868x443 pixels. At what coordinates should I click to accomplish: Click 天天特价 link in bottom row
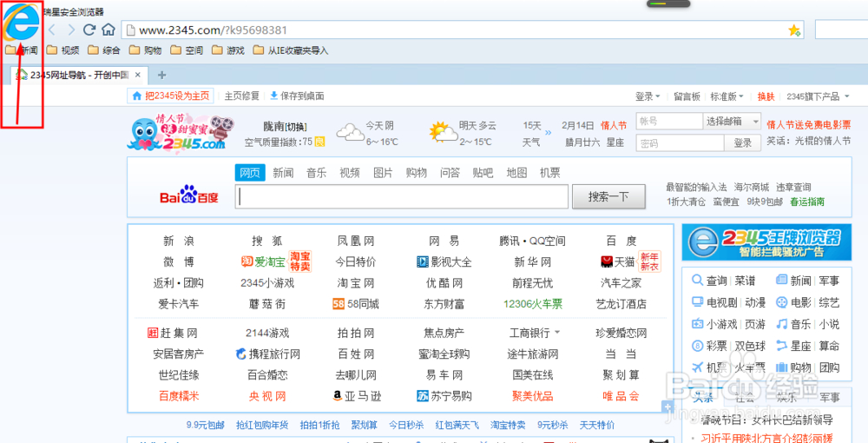[x=597, y=426]
